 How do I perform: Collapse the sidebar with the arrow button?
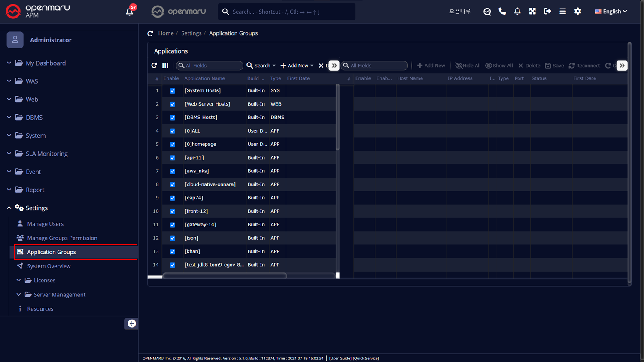[x=131, y=323]
